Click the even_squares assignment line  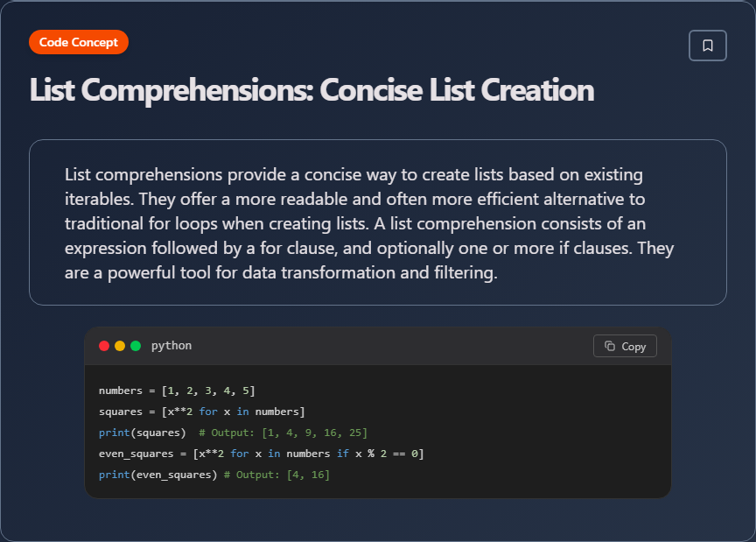tap(261, 454)
